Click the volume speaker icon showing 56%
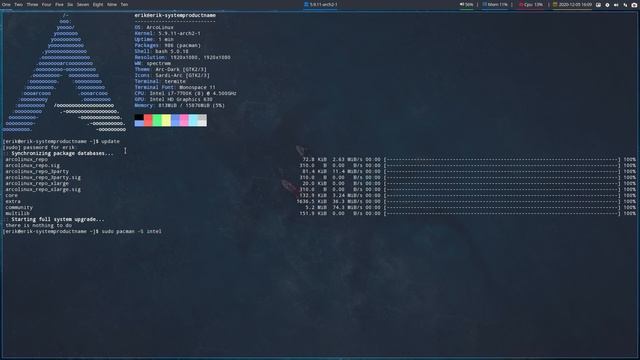 click(x=462, y=4)
